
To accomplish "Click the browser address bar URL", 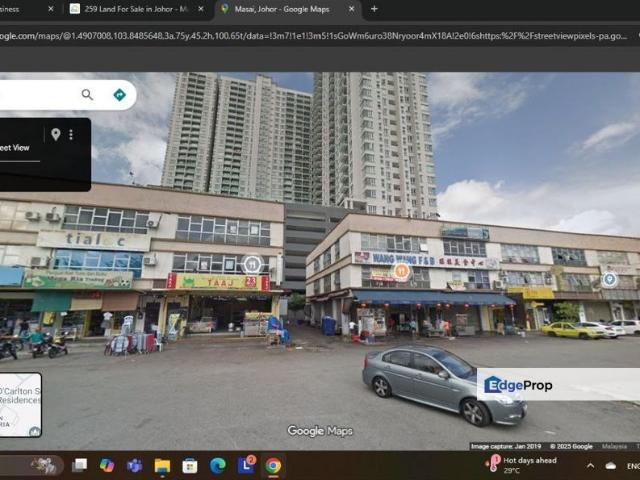I will pyautogui.click(x=314, y=36).
